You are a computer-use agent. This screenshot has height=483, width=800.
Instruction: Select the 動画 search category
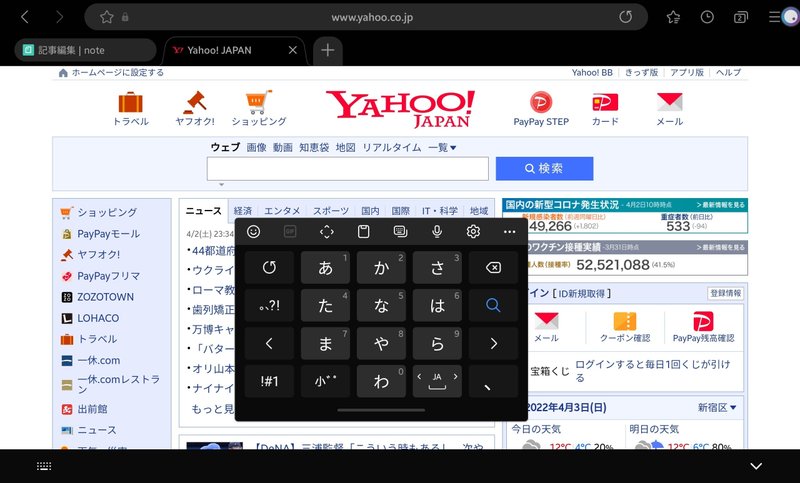click(283, 147)
